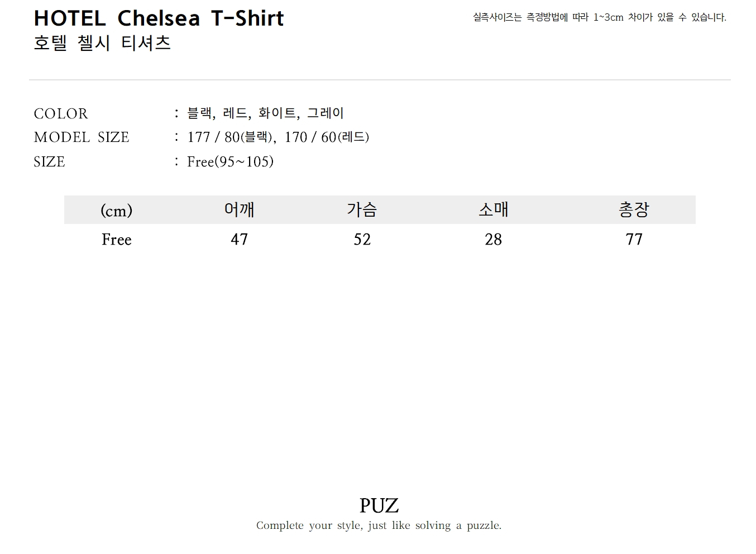Click the measurement disclaimer note at top right

(x=599, y=17)
